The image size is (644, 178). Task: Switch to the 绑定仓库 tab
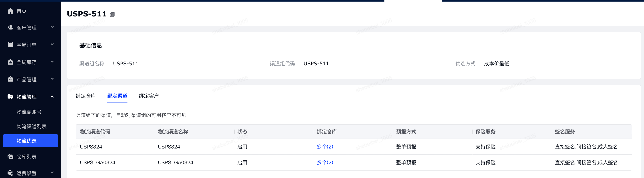click(86, 96)
